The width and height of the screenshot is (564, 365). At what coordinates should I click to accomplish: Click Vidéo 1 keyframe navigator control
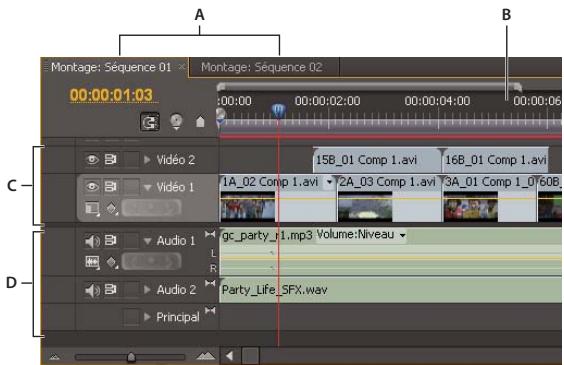pyautogui.click(x=151, y=208)
